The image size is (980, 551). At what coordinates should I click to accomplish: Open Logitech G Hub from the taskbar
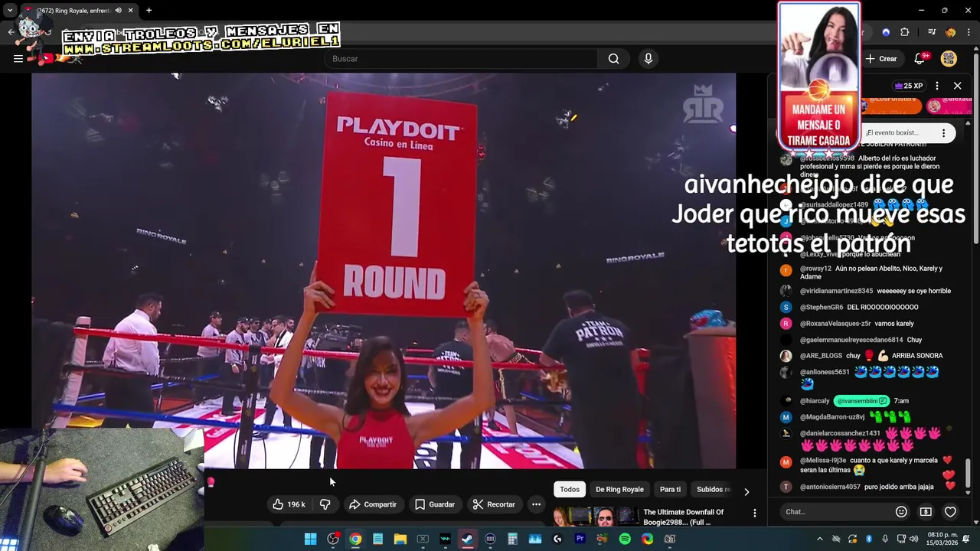pyautogui.click(x=557, y=539)
